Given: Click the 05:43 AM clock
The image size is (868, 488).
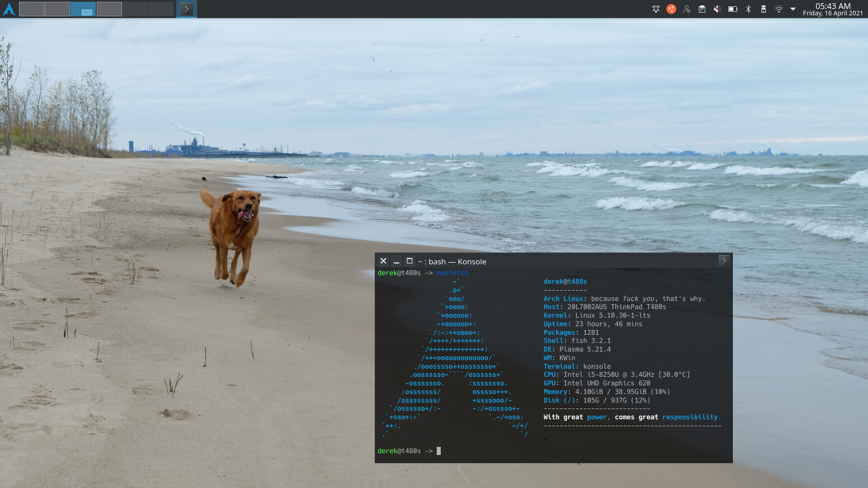Looking at the screenshot, I should (833, 6).
